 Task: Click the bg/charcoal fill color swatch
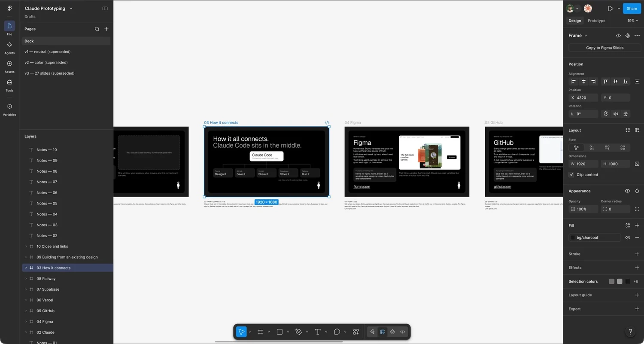pyautogui.click(x=572, y=237)
